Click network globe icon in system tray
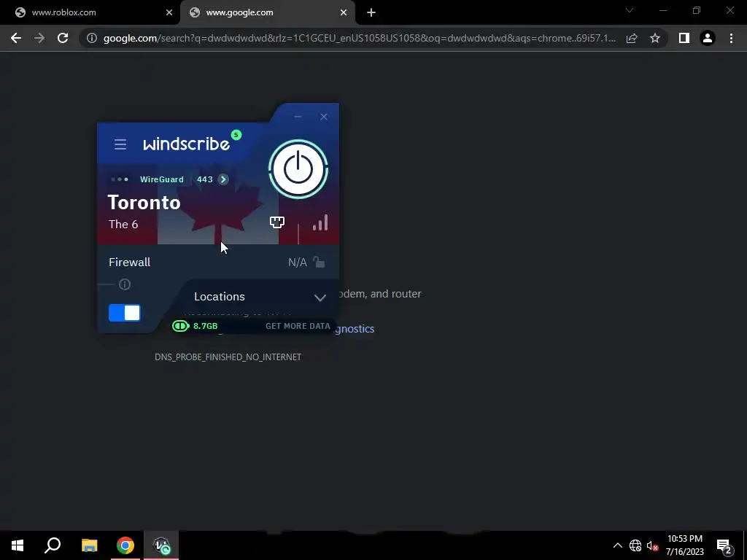 (x=635, y=545)
